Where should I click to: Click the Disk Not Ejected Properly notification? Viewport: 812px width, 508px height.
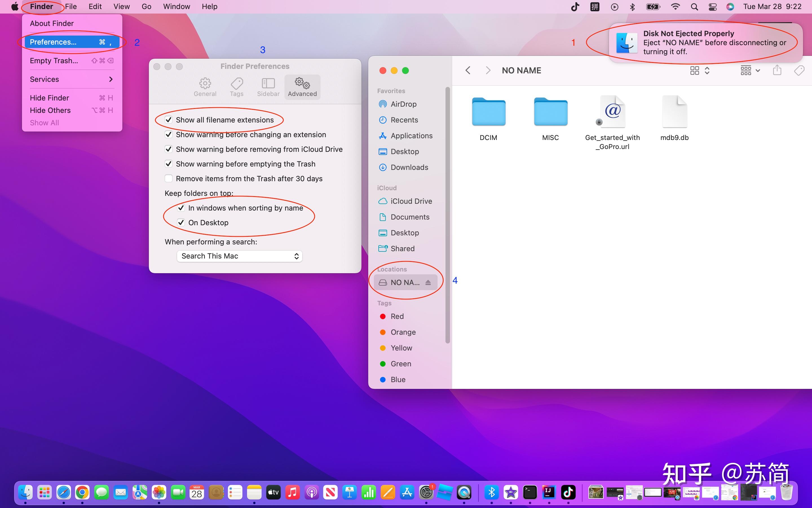tap(706, 43)
